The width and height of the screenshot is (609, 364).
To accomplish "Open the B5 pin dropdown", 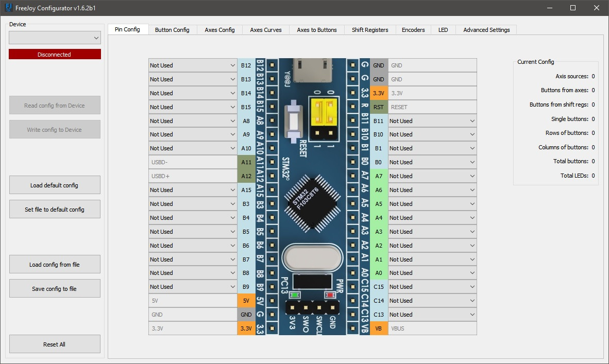I will 193,232.
